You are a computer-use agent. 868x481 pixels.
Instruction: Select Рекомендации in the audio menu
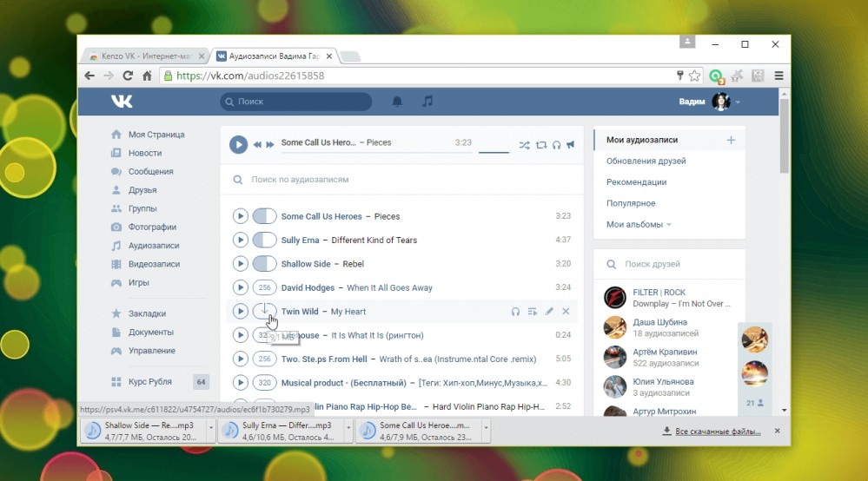click(636, 182)
